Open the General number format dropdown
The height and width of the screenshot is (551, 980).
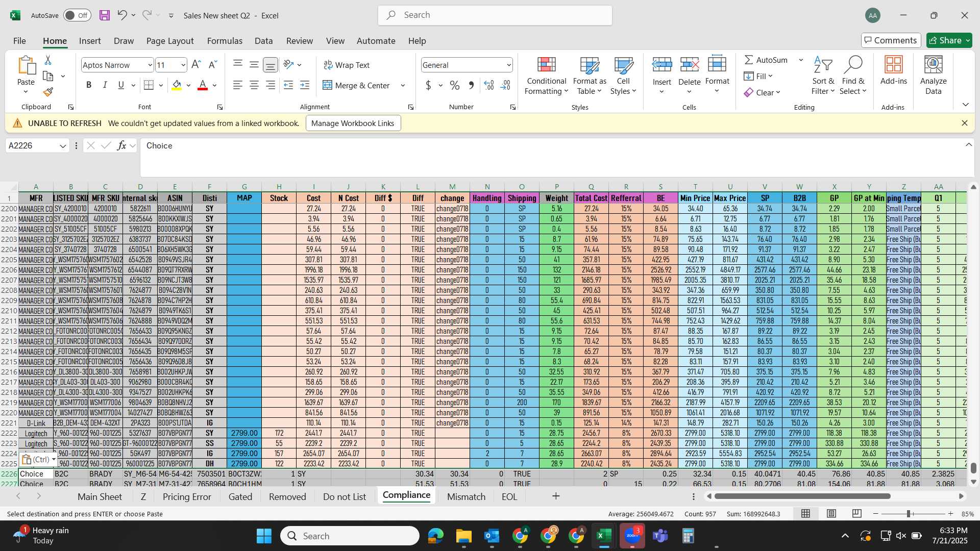coord(509,65)
